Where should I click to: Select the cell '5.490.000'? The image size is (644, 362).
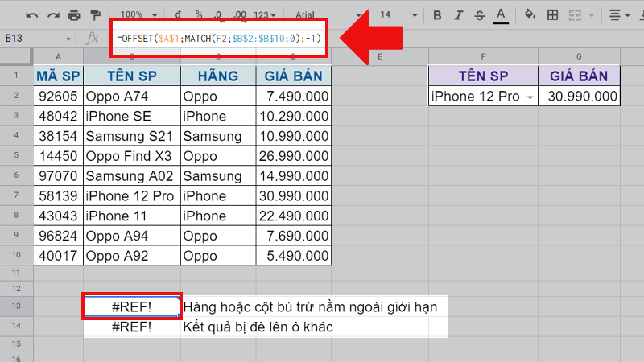(x=294, y=256)
